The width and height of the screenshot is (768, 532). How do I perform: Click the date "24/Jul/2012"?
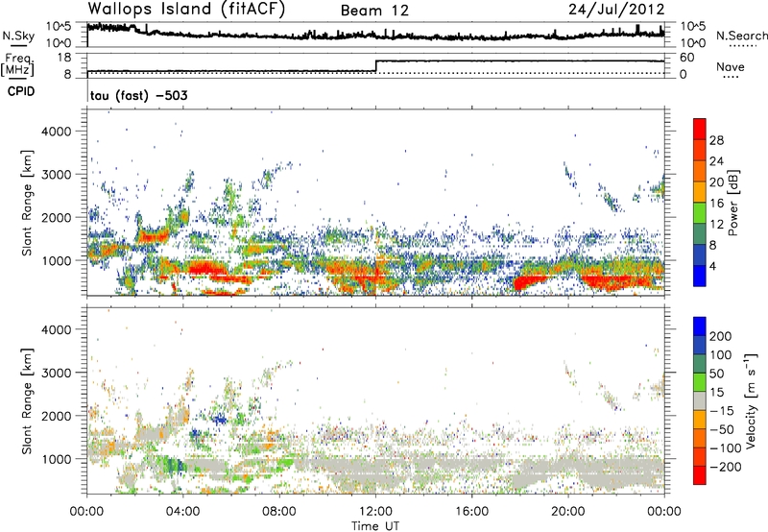pyautogui.click(x=616, y=10)
